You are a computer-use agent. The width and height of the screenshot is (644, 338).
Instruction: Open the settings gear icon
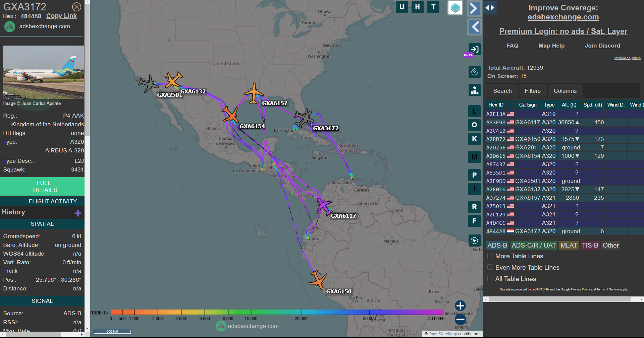[x=474, y=71]
